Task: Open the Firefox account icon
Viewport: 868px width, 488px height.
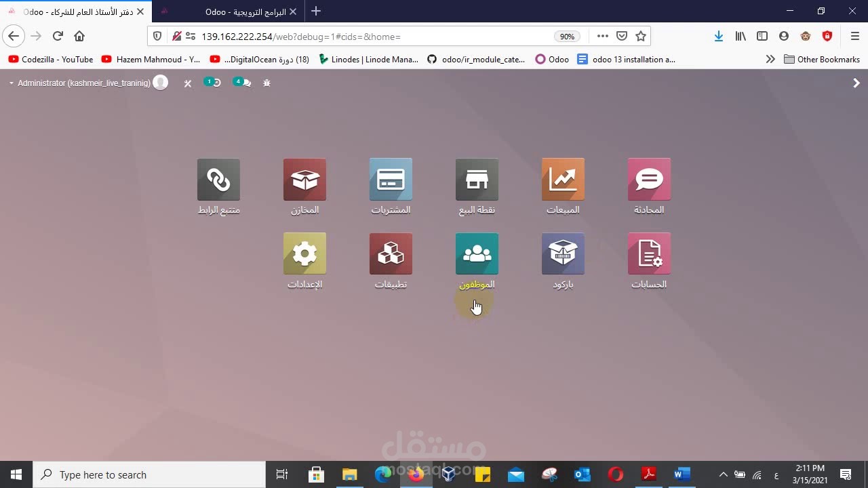Action: 784,37
